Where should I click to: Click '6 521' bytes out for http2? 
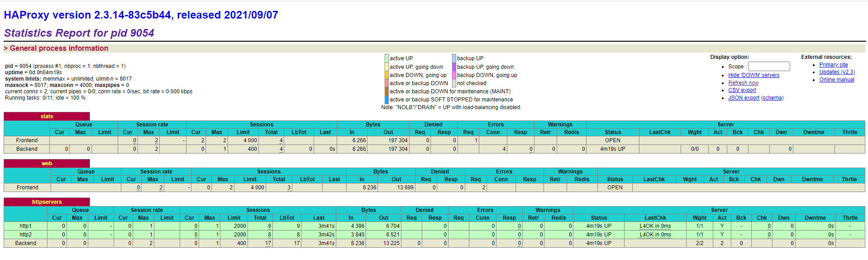tap(393, 235)
